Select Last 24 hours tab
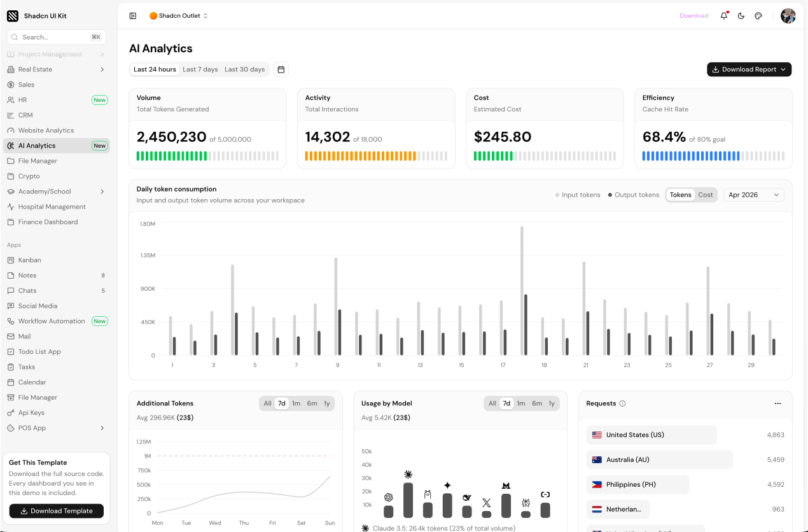Viewport: 808px width, 532px height. [155, 69]
